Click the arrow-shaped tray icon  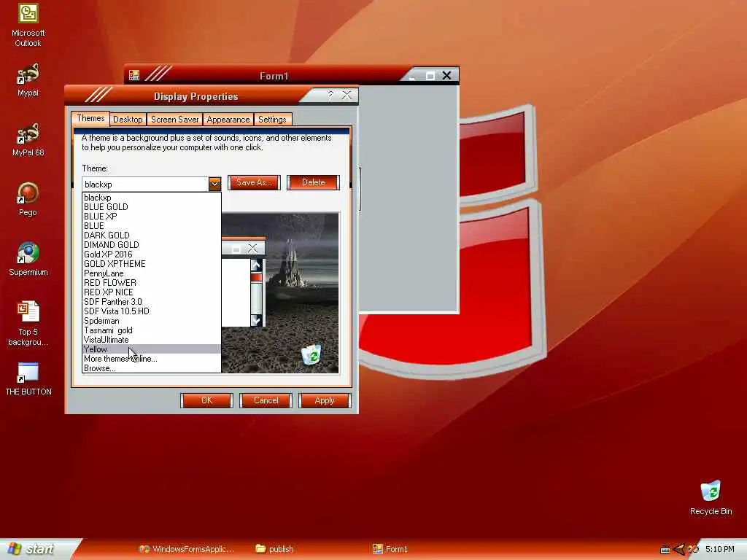[x=679, y=550]
